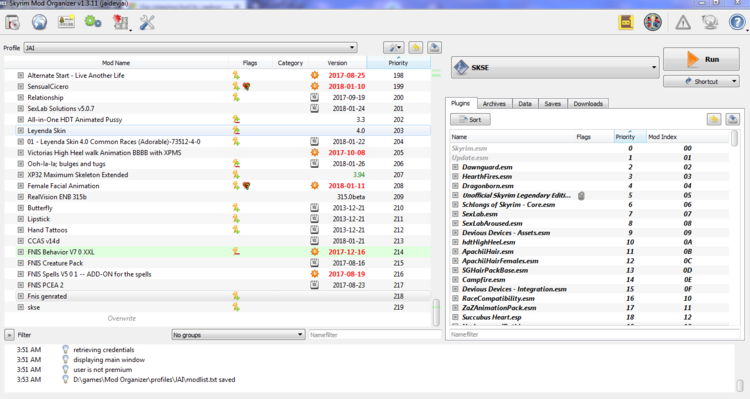Screen dimensions: 750x399
Task: Click restore backup icon above mod list
Action: [x=416, y=47]
